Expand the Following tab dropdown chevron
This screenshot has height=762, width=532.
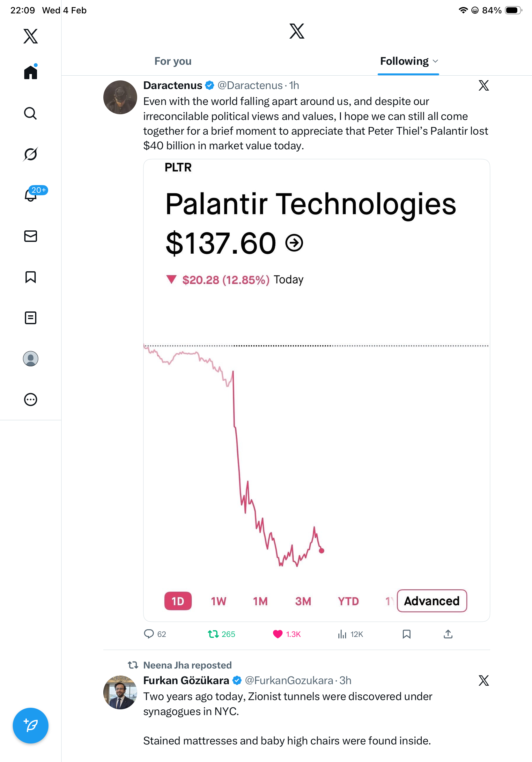[x=435, y=61]
